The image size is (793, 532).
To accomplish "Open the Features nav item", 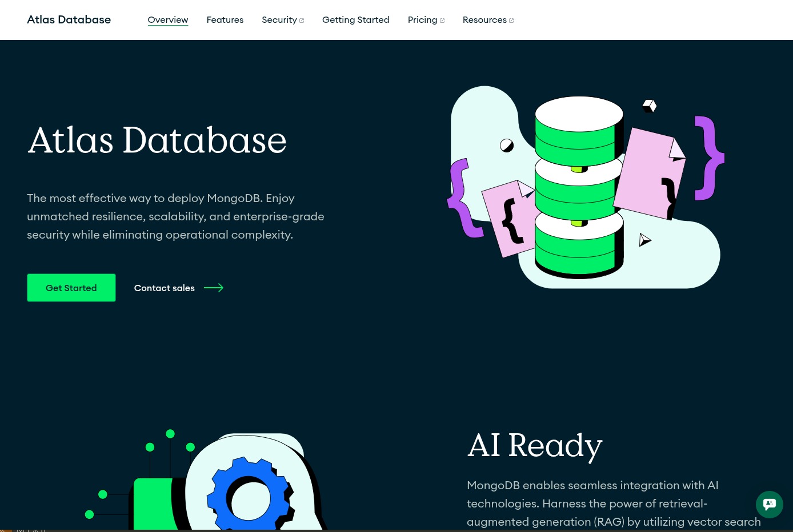I will tap(225, 20).
